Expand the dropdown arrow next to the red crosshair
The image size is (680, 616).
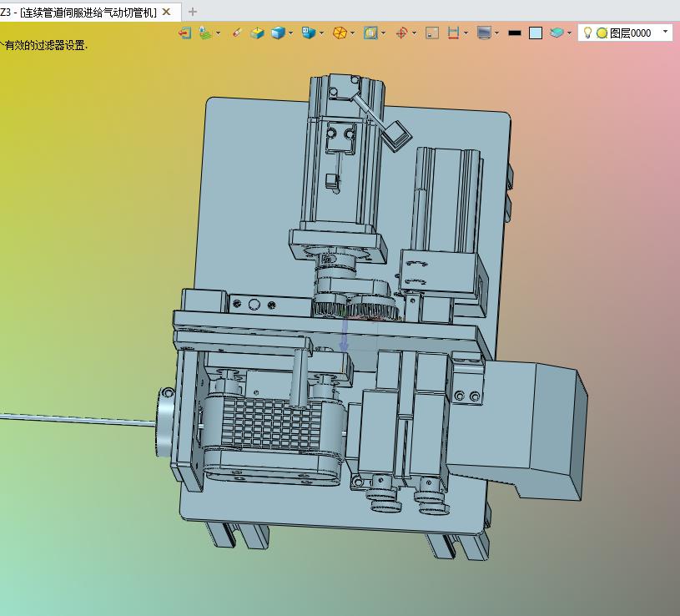[414, 33]
